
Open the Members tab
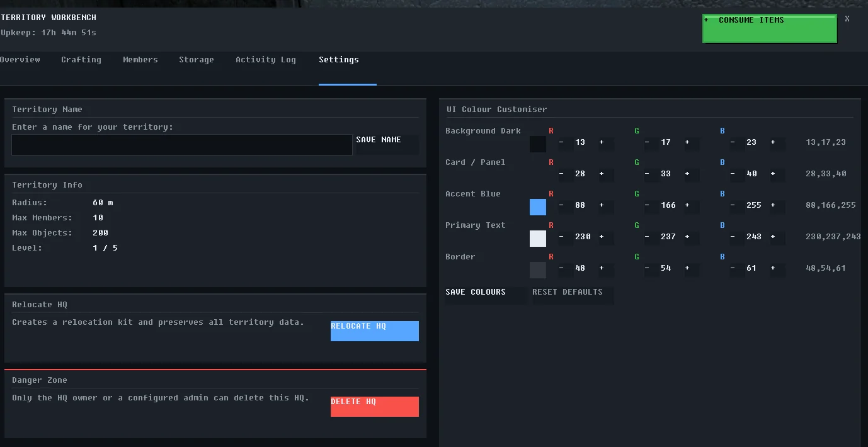[140, 60]
